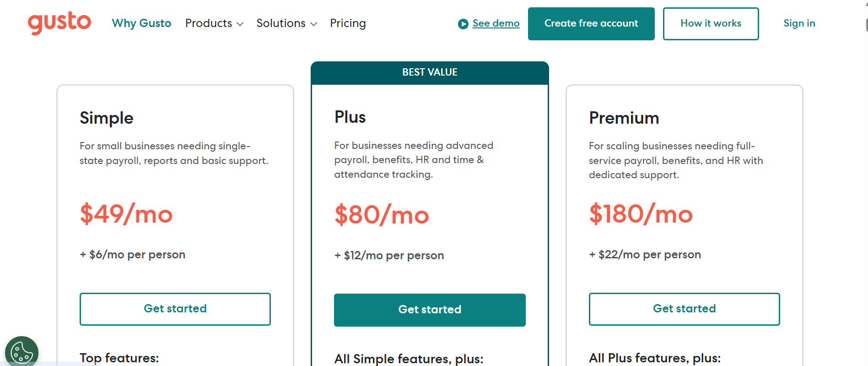Select the Pricing menu item
Screen dimensions: 868x366
pyautogui.click(x=348, y=23)
